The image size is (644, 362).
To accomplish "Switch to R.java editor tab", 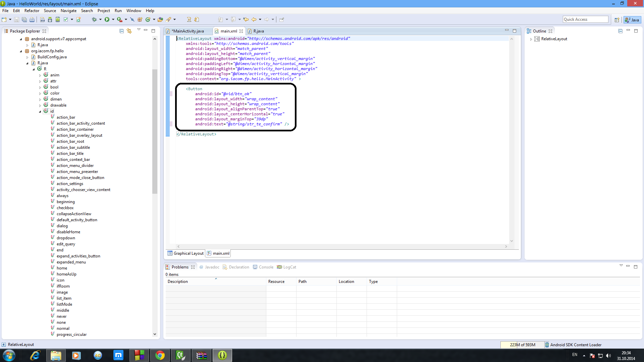I will [259, 31].
